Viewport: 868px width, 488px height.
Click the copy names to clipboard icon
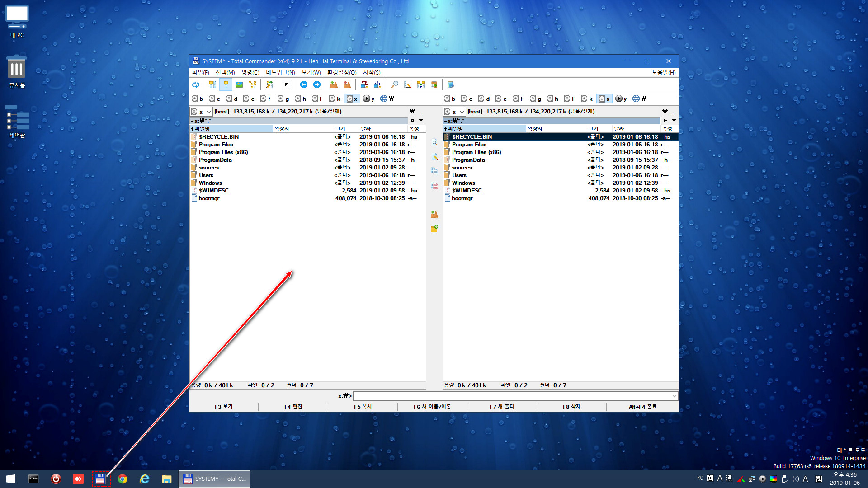click(x=434, y=84)
